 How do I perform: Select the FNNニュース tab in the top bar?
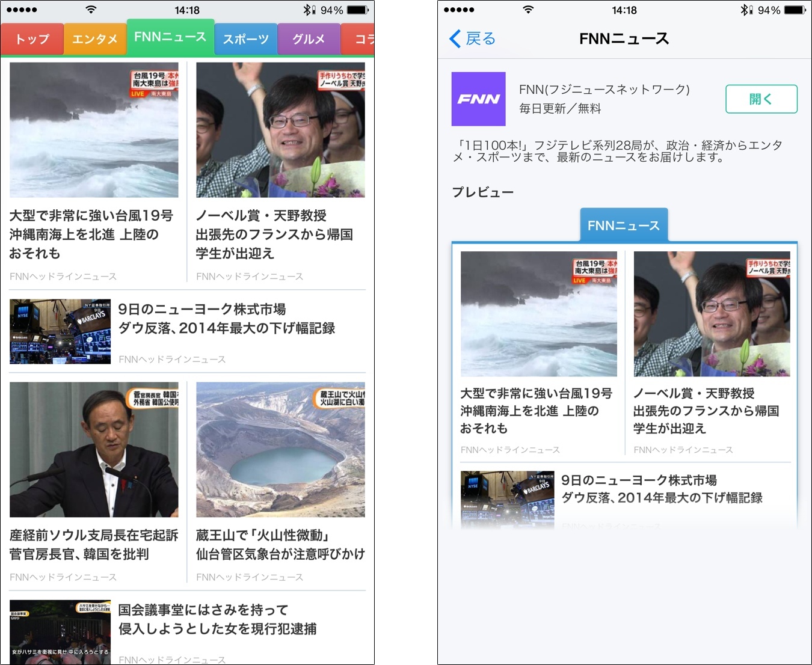tap(170, 37)
